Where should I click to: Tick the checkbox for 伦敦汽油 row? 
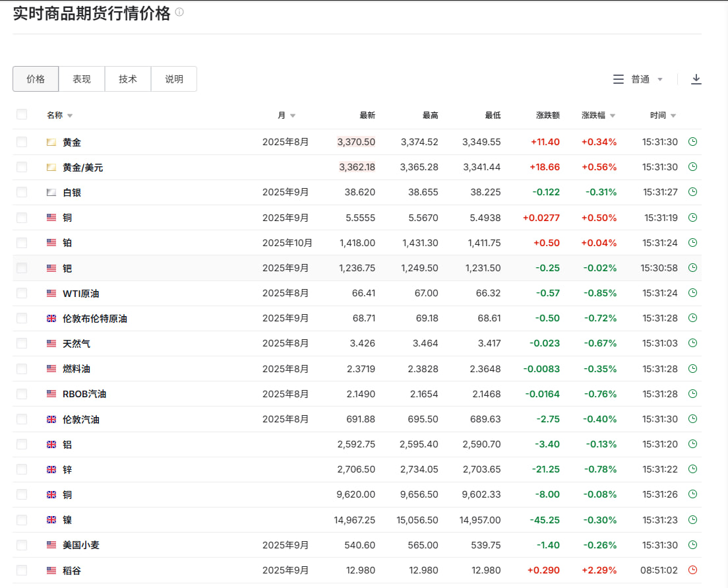pyautogui.click(x=22, y=419)
